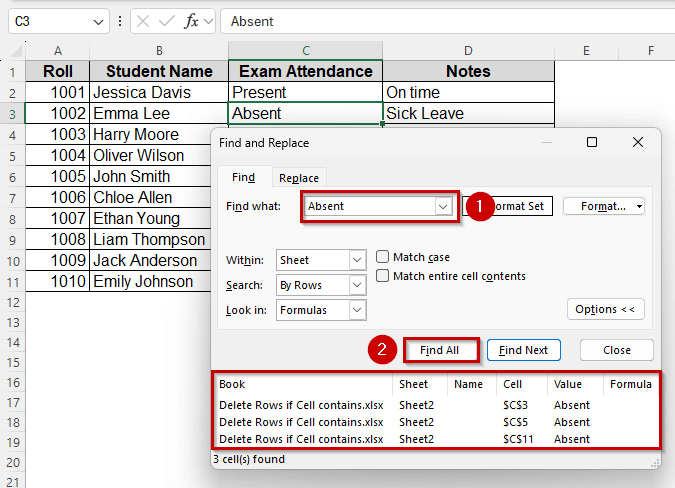Click the Enter checkmark in formula bar
The height and width of the screenshot is (488, 675).
click(167, 21)
